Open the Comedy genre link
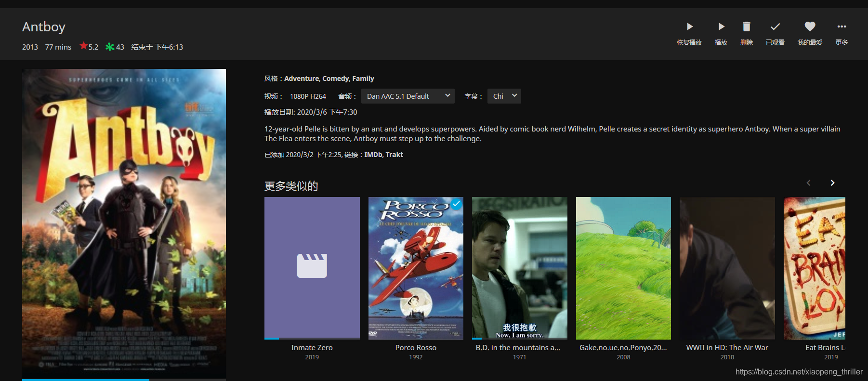 (336, 79)
